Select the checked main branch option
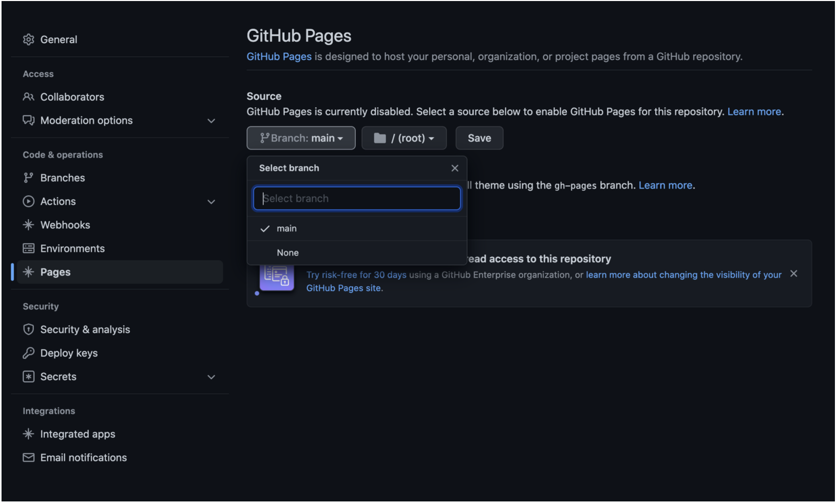The height and width of the screenshot is (504, 838). [x=286, y=229]
